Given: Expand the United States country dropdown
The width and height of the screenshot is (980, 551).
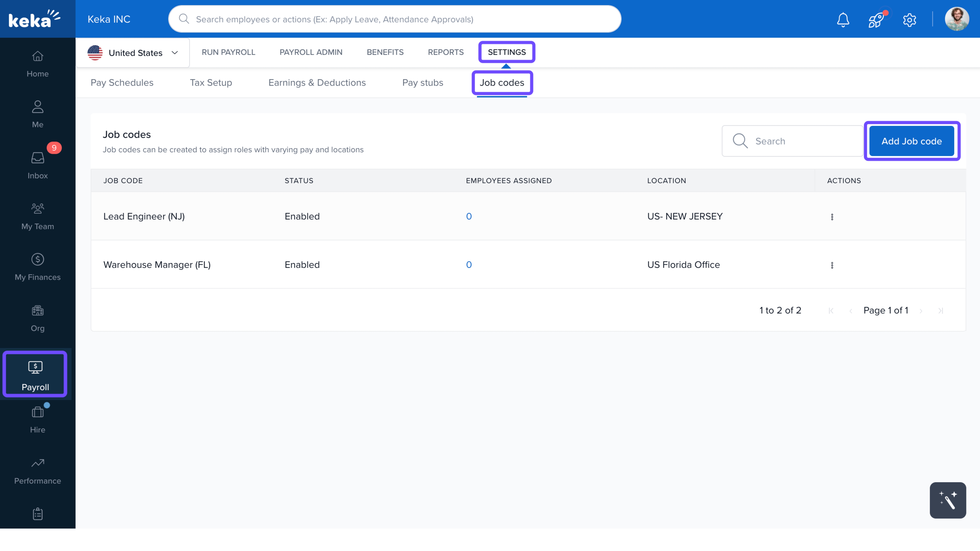Looking at the screenshot, I should point(133,53).
